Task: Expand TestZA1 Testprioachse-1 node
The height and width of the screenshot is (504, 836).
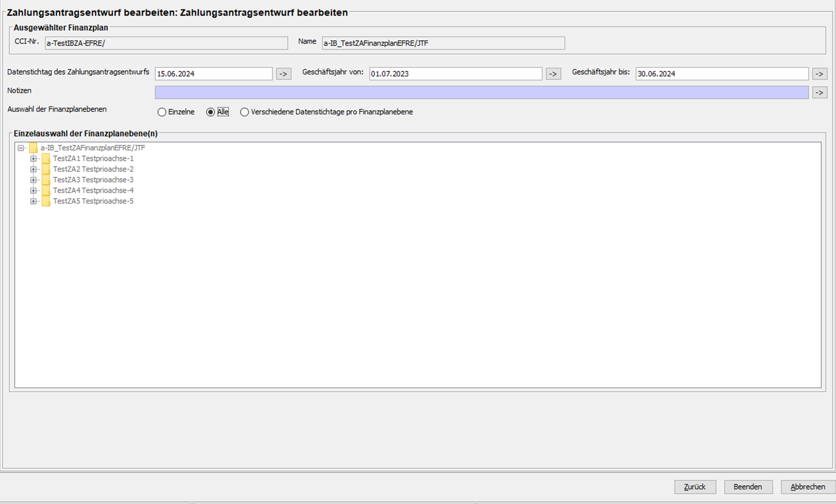Action: point(33,159)
